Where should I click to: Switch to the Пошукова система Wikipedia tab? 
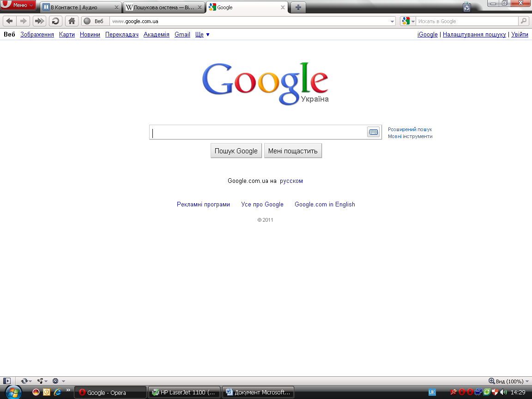164,7
